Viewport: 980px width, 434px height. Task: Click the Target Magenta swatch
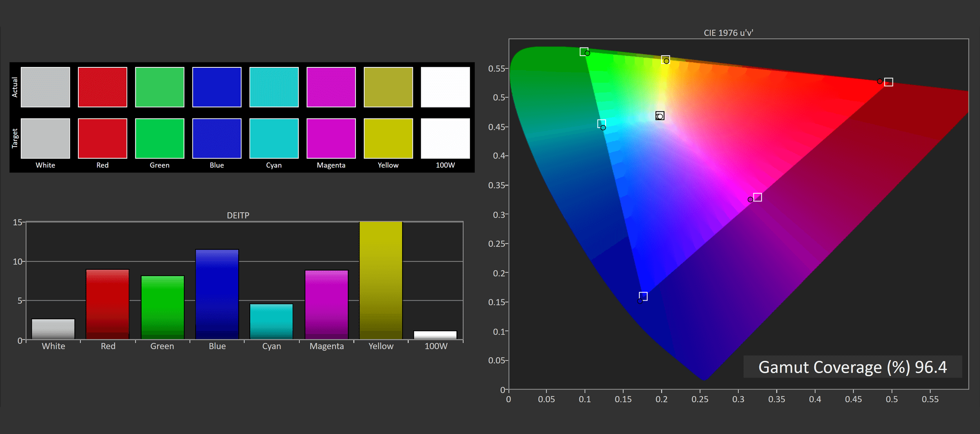(331, 138)
